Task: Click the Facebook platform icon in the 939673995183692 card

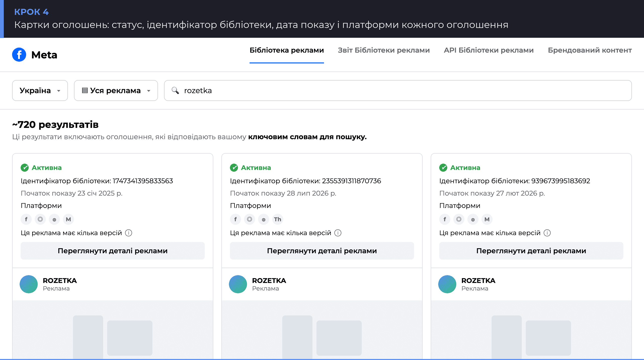Action: coord(445,219)
